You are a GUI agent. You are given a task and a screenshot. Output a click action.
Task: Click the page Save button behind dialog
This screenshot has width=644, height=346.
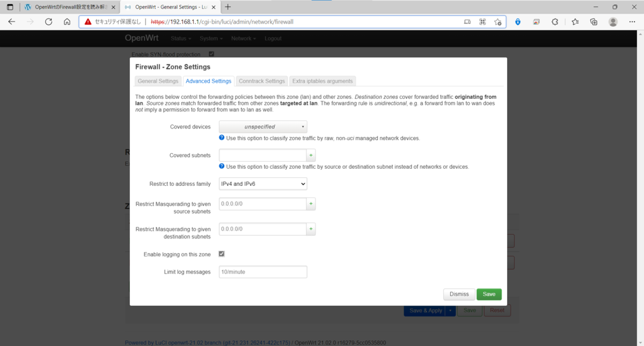pyautogui.click(x=470, y=311)
